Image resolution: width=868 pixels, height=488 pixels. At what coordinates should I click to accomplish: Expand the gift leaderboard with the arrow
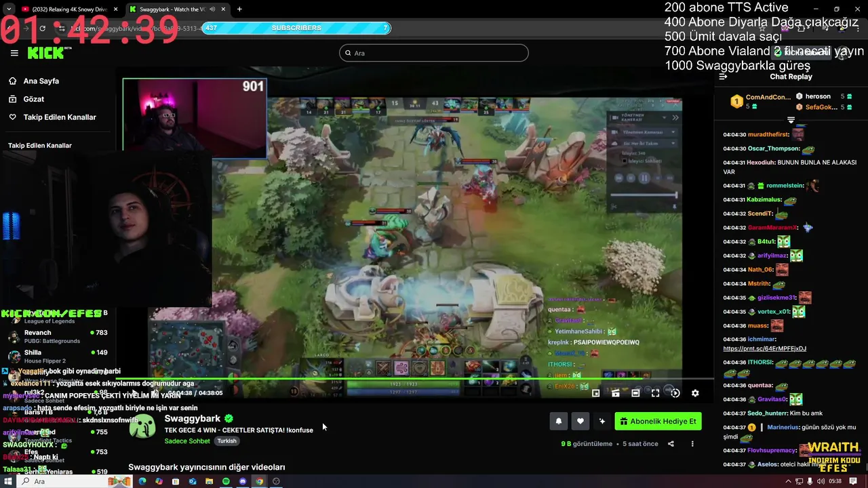(x=791, y=120)
